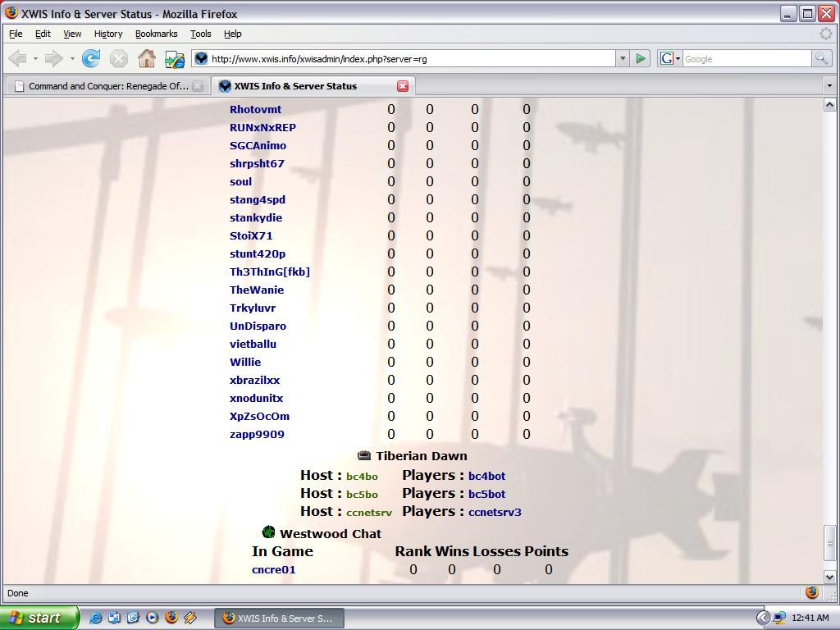This screenshot has height=630, width=840.
Task: Open Windows Media Player from Quick Launch
Action: (152, 618)
